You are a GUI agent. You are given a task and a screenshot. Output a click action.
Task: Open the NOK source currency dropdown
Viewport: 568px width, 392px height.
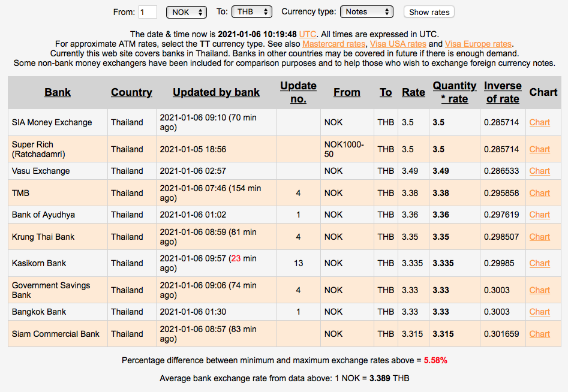pos(187,12)
